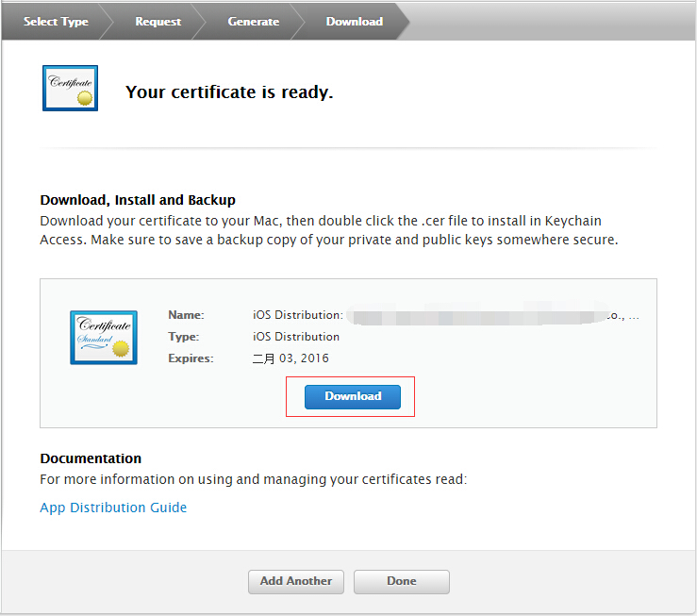Open the App Distribution Guide link
Viewport: 697px width, 616px height.
(113, 508)
